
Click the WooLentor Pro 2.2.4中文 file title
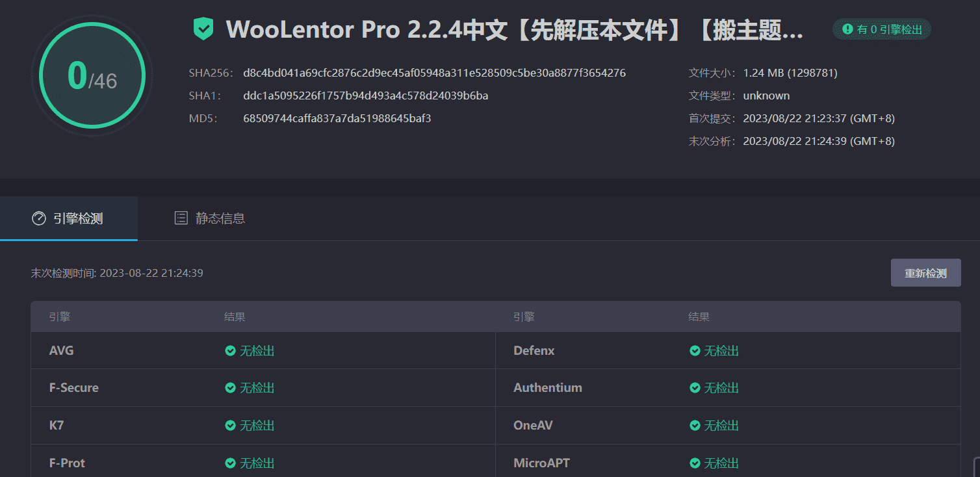(x=515, y=30)
